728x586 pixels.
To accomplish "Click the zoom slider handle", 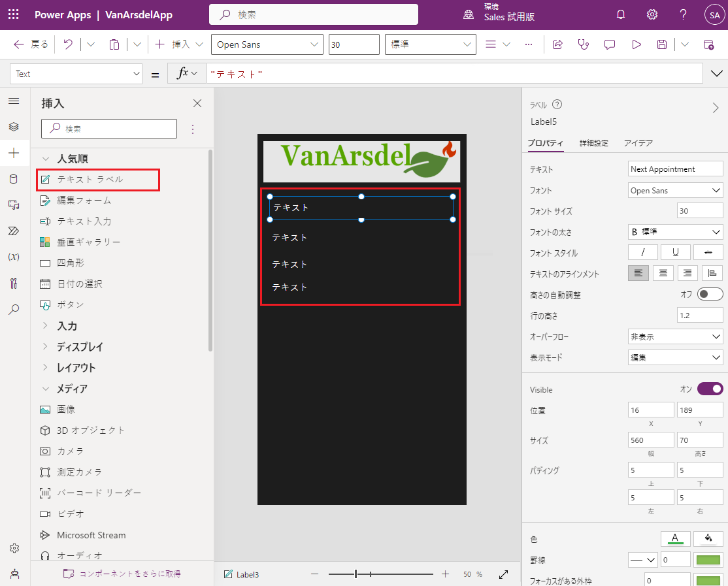I will pos(356,574).
